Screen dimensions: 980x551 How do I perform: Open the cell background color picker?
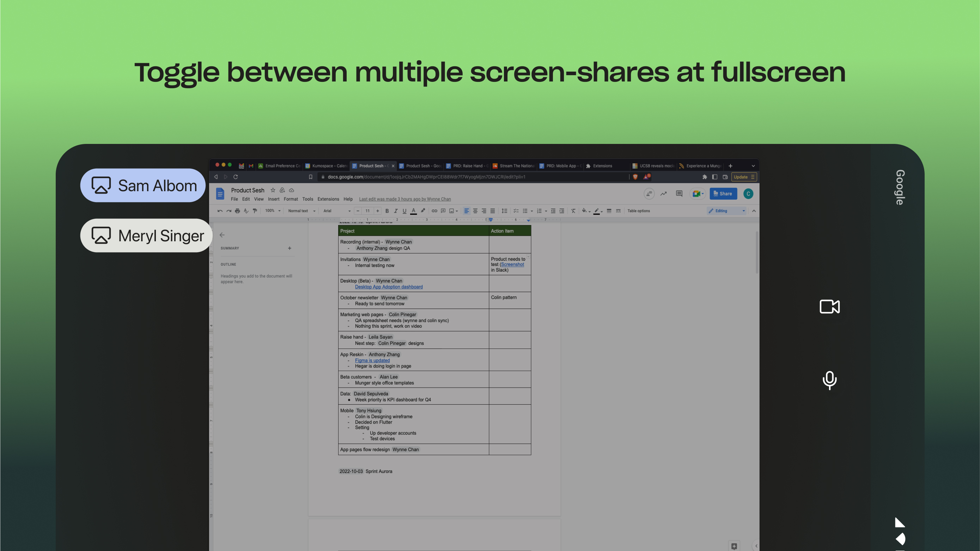[586, 211]
